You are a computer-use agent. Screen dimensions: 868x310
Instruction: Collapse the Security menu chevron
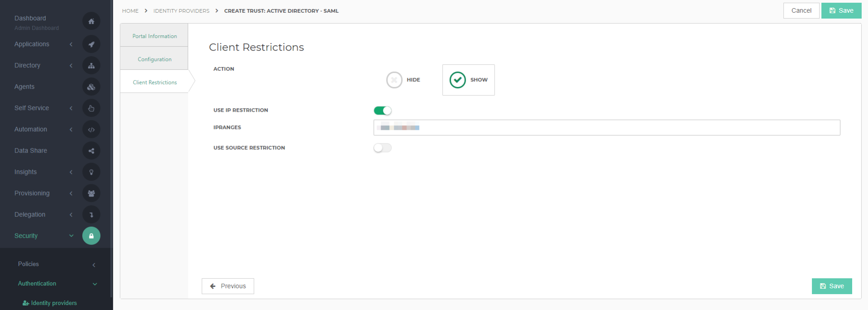pyautogui.click(x=71, y=236)
